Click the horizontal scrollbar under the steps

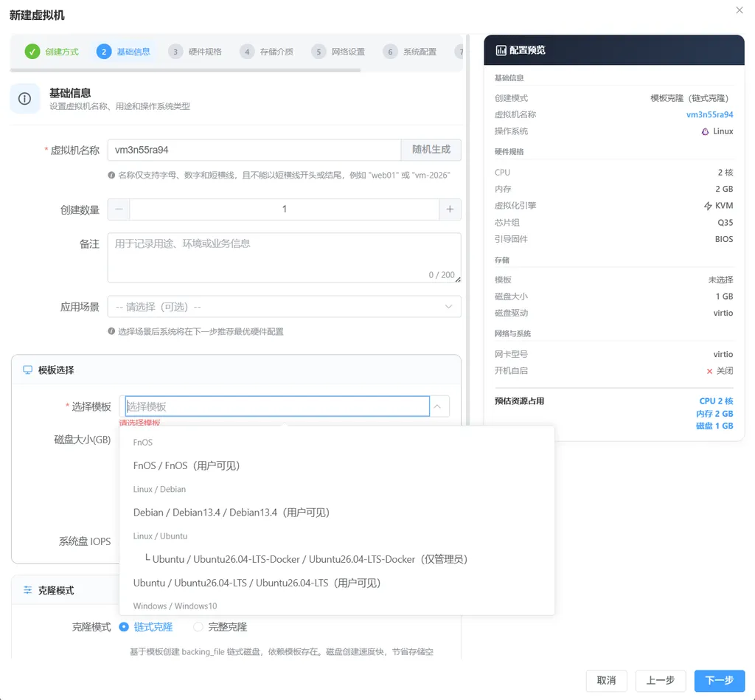click(185, 70)
